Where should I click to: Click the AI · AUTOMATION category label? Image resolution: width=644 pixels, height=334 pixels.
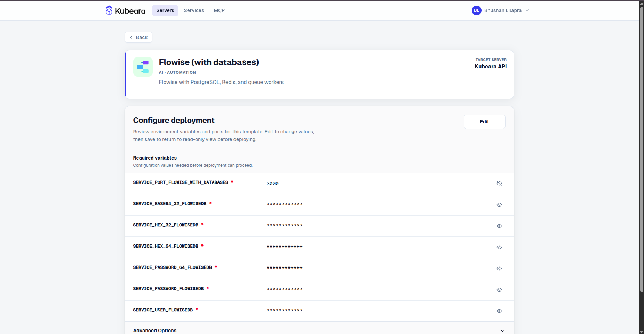coord(177,72)
